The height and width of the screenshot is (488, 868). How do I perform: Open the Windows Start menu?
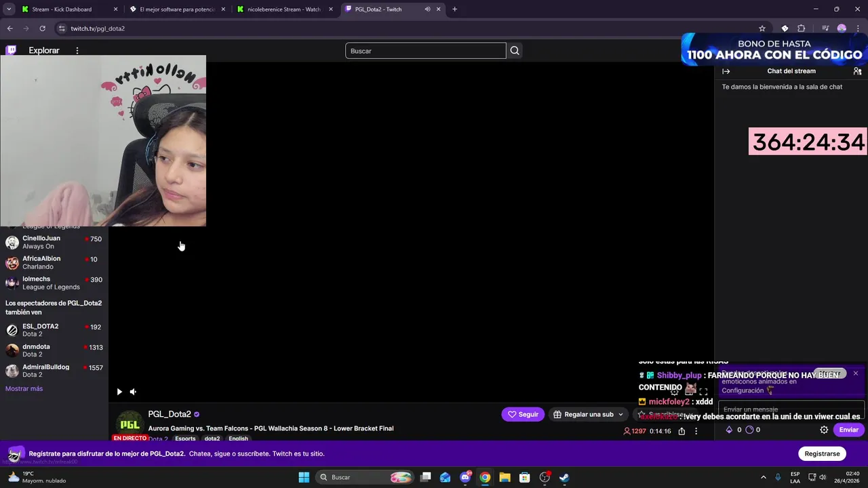pyautogui.click(x=304, y=477)
